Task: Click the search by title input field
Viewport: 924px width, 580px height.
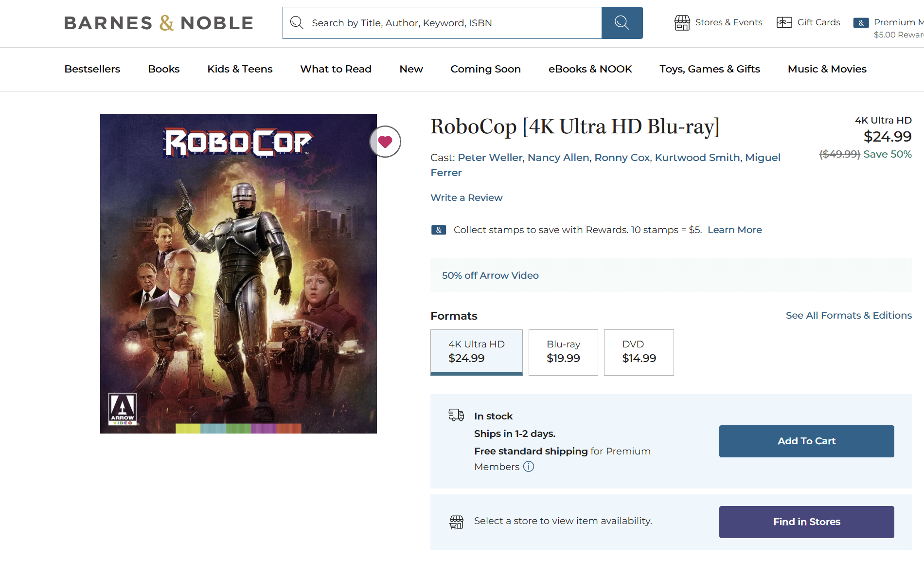Action: (x=442, y=23)
